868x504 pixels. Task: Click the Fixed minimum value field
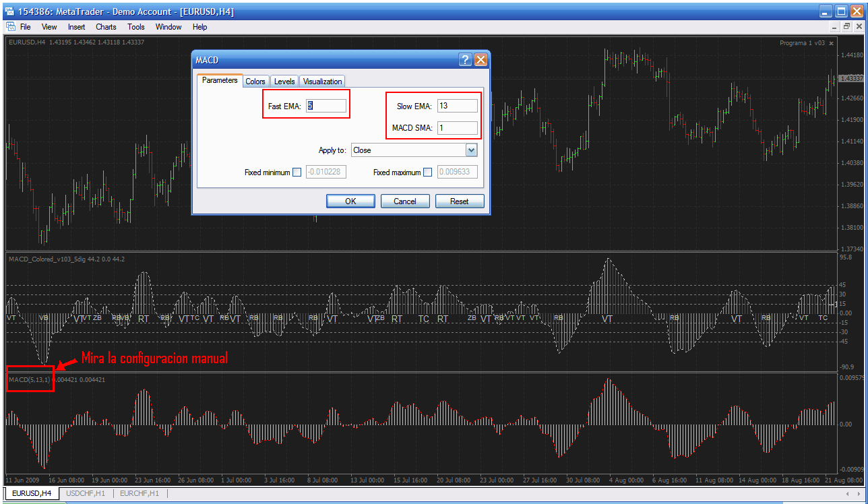tap(326, 172)
